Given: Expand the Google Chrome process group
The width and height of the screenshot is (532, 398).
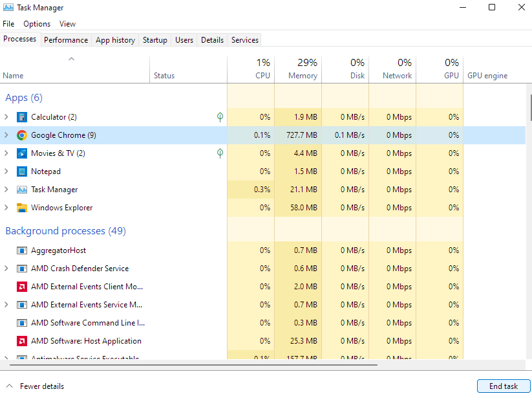Looking at the screenshot, I should [x=6, y=135].
